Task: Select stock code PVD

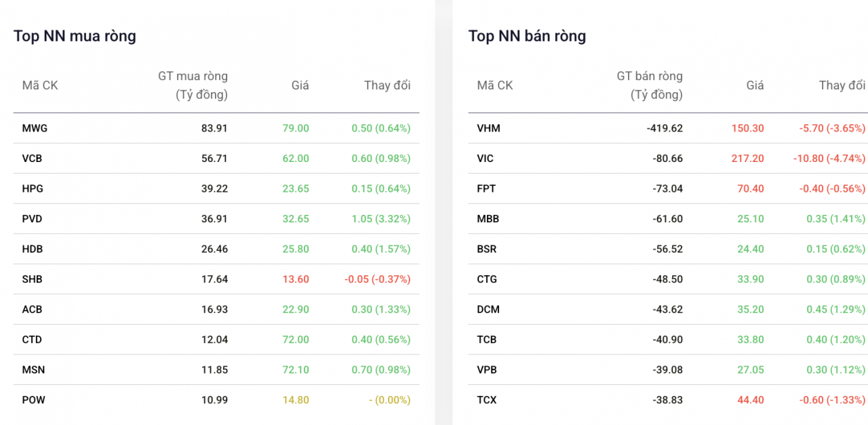Action: [33, 219]
